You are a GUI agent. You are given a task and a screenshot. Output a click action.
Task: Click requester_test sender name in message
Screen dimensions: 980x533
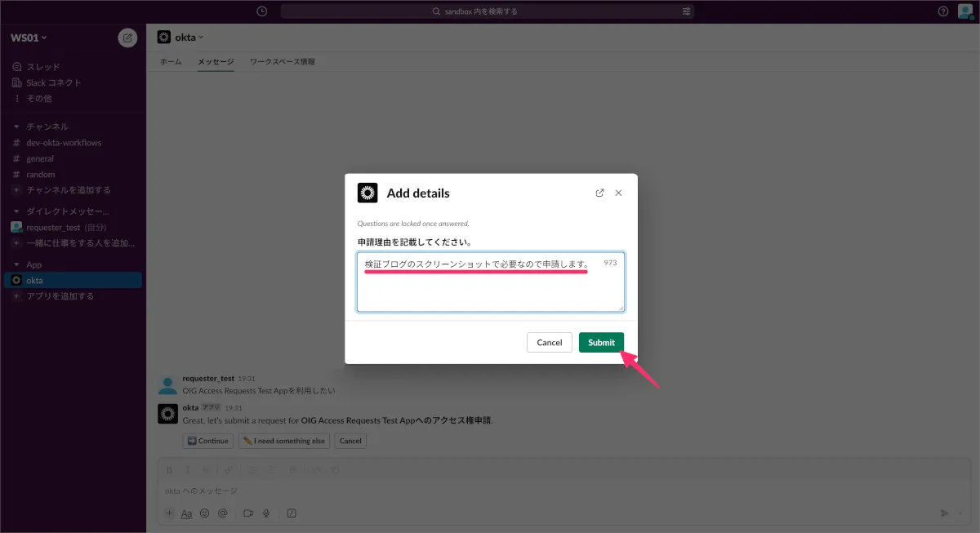208,379
